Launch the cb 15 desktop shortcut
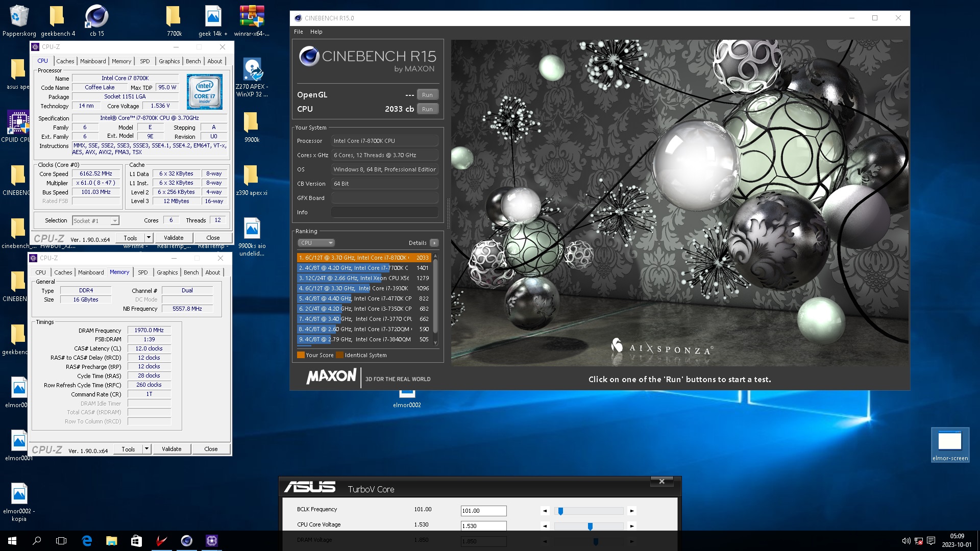 coord(96,20)
